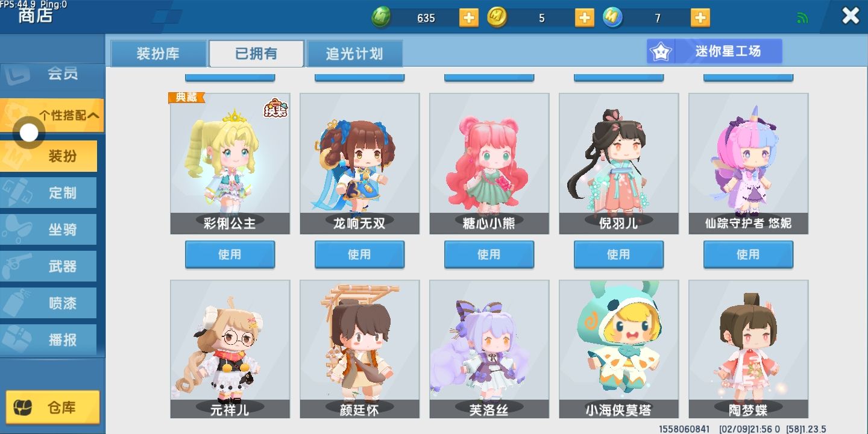Select the 喷漆 spray paint category

click(48, 303)
